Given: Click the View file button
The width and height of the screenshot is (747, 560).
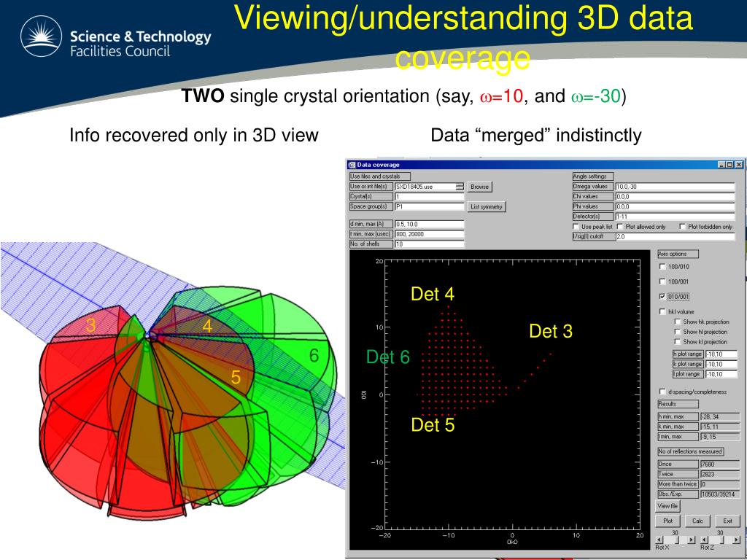Looking at the screenshot, I should tap(668, 506).
